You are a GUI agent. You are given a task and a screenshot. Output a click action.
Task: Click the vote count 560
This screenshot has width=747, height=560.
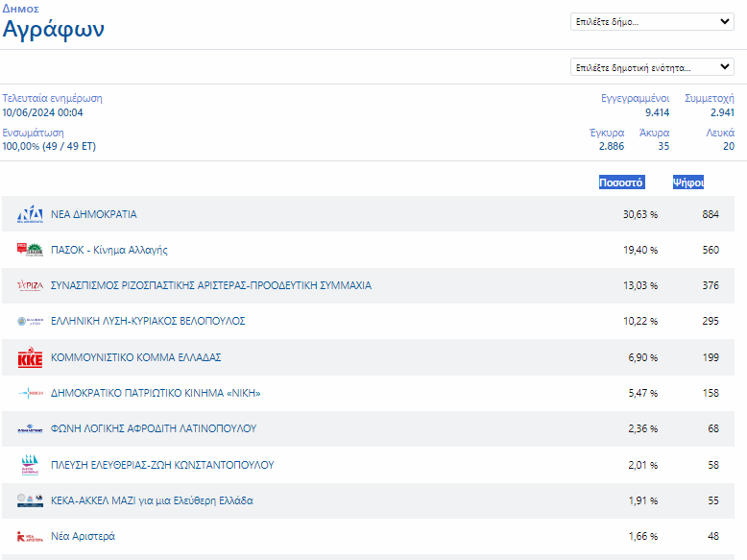coord(711,250)
